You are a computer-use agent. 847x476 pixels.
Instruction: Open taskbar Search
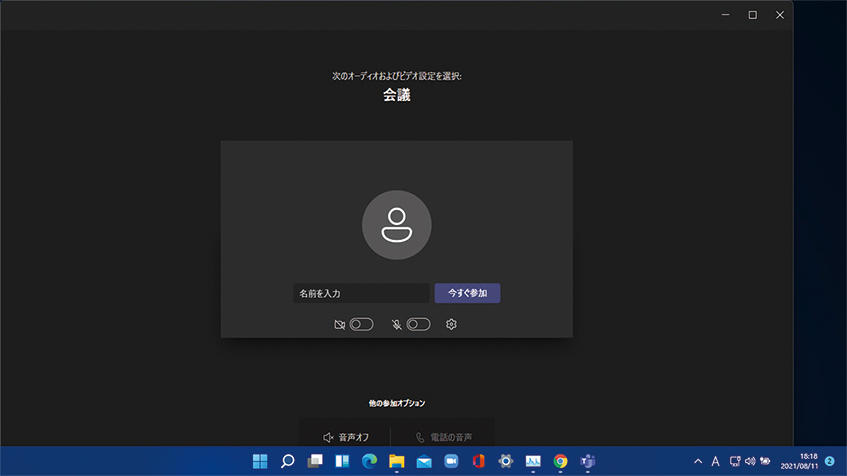click(x=287, y=461)
